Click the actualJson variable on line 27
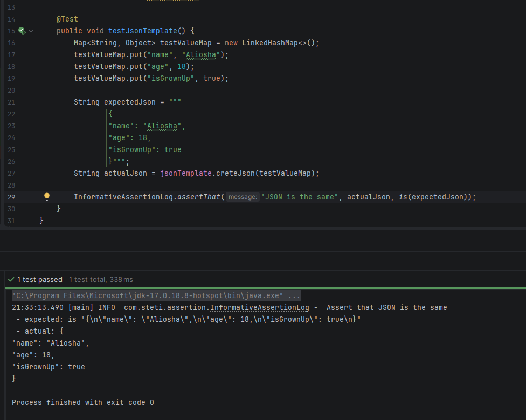This screenshot has width=526, height=420. 125,174
